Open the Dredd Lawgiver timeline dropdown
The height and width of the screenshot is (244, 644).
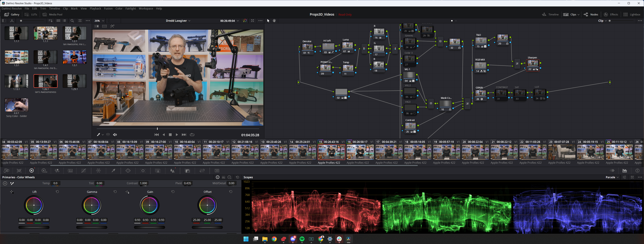(178, 21)
